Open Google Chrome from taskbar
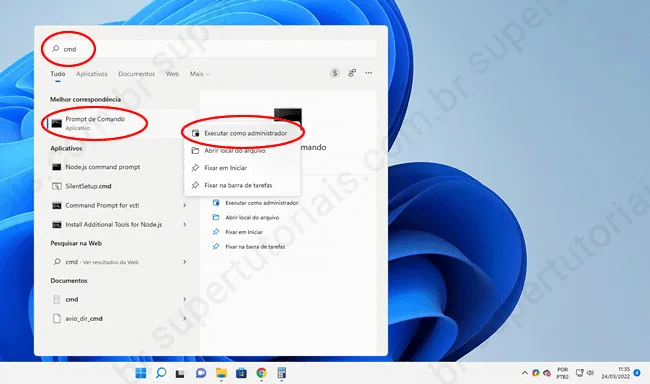The image size is (650, 384). [262, 373]
